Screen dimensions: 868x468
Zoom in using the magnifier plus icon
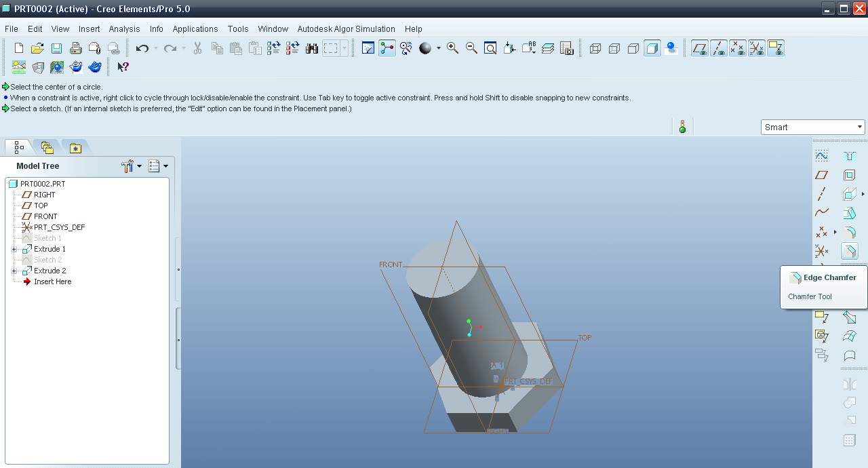[452, 48]
